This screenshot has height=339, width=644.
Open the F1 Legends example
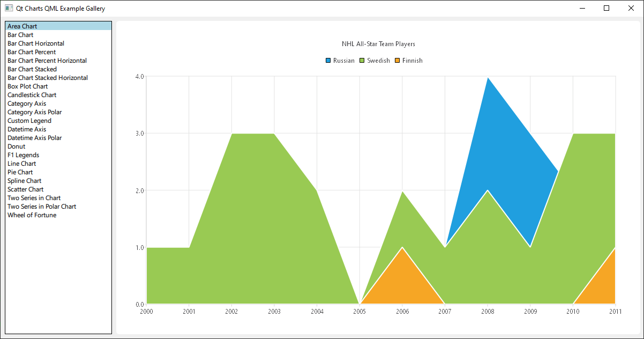point(23,154)
